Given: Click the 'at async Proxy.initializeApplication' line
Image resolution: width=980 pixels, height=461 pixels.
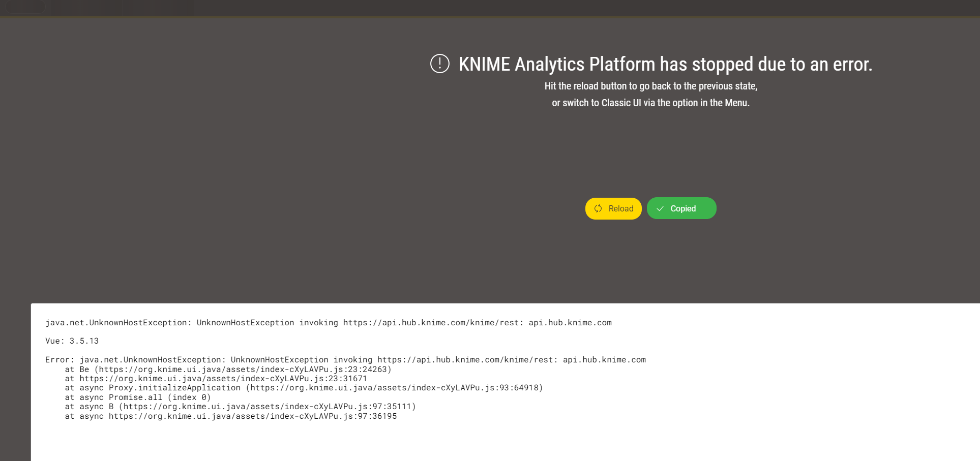Looking at the screenshot, I should point(304,388).
